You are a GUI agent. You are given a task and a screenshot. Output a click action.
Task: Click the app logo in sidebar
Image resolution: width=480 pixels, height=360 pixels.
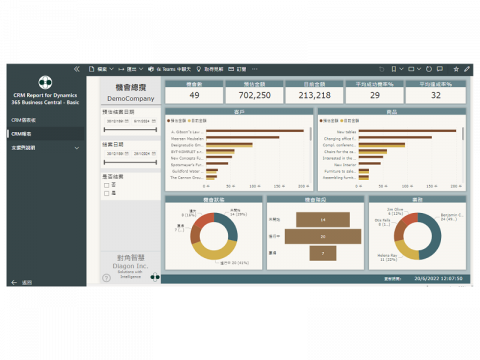click(x=45, y=82)
